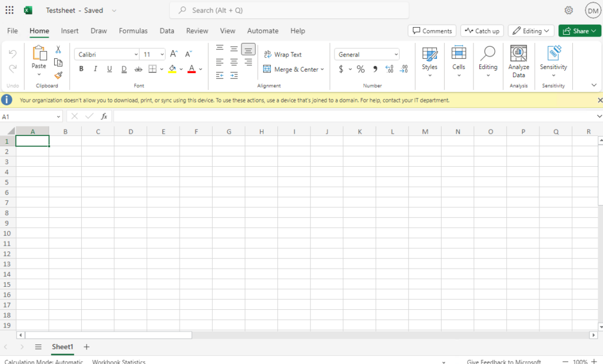Apply the Percent style icon
603x364 pixels.
(360, 69)
